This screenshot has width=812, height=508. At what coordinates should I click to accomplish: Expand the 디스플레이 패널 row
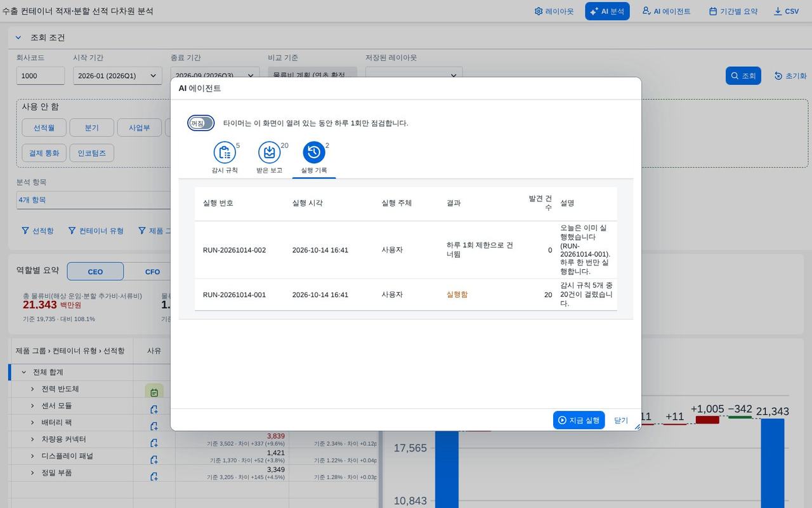point(33,456)
